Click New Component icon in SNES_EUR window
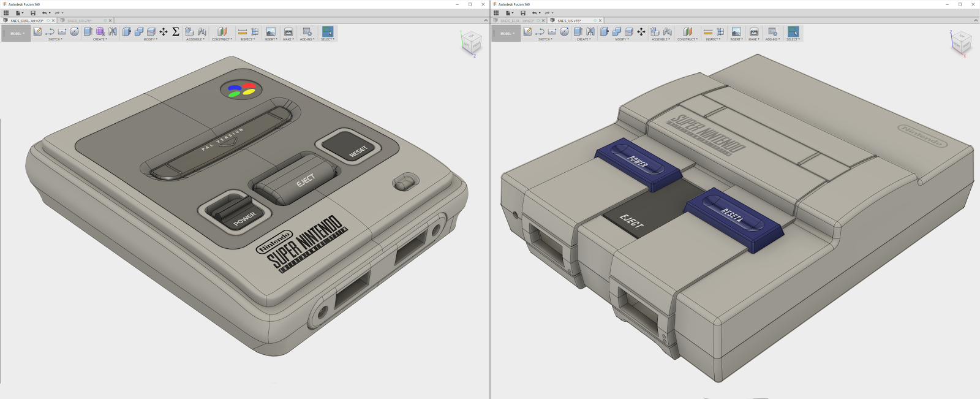 click(x=189, y=32)
